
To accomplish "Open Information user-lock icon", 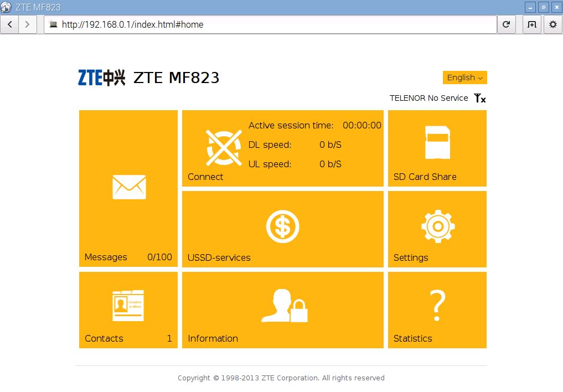I will coord(285,306).
